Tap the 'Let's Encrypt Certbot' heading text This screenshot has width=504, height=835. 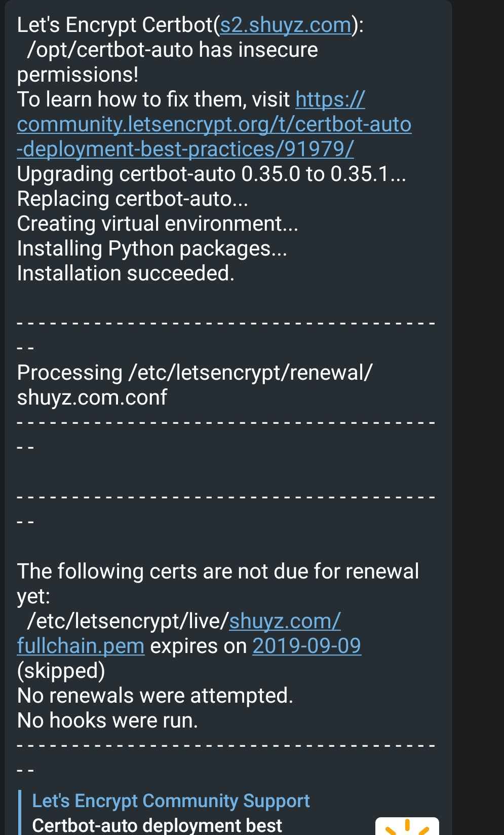point(115,25)
